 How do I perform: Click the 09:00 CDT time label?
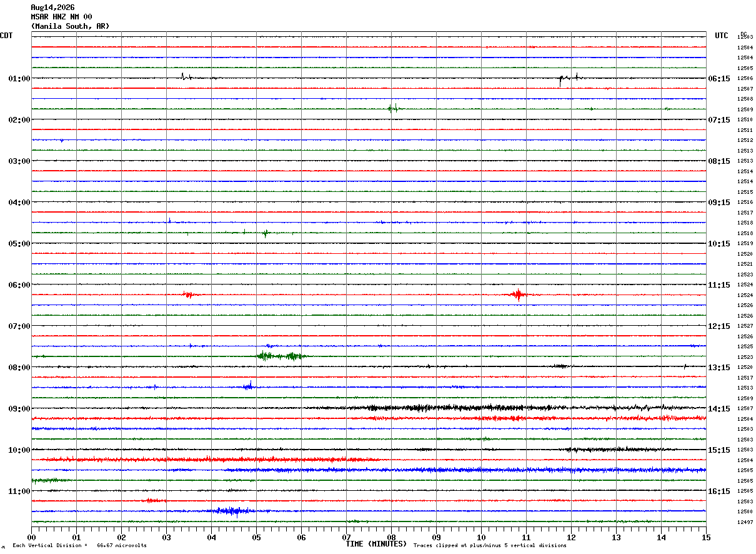coord(19,409)
